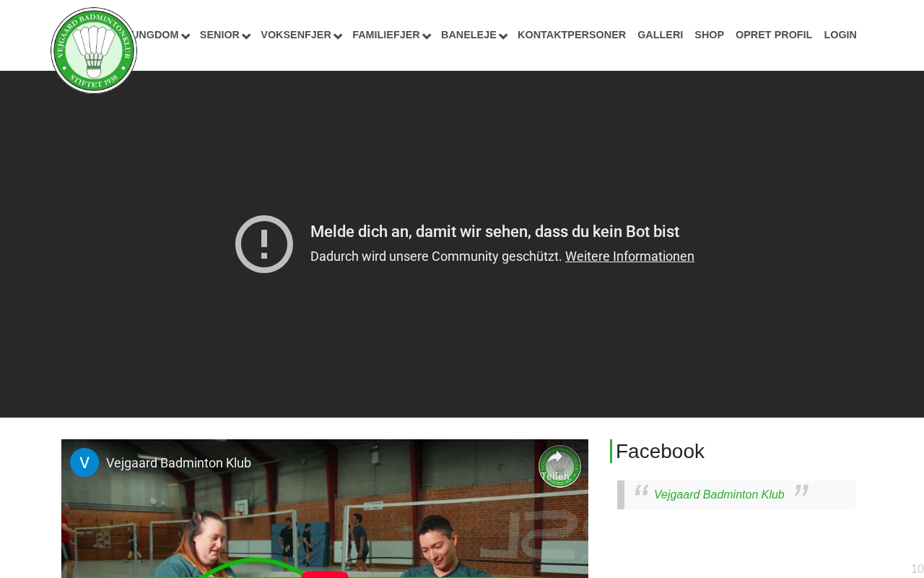The width and height of the screenshot is (924, 578).
Task: Expand the Ungdom menu chevron
Action: (186, 35)
